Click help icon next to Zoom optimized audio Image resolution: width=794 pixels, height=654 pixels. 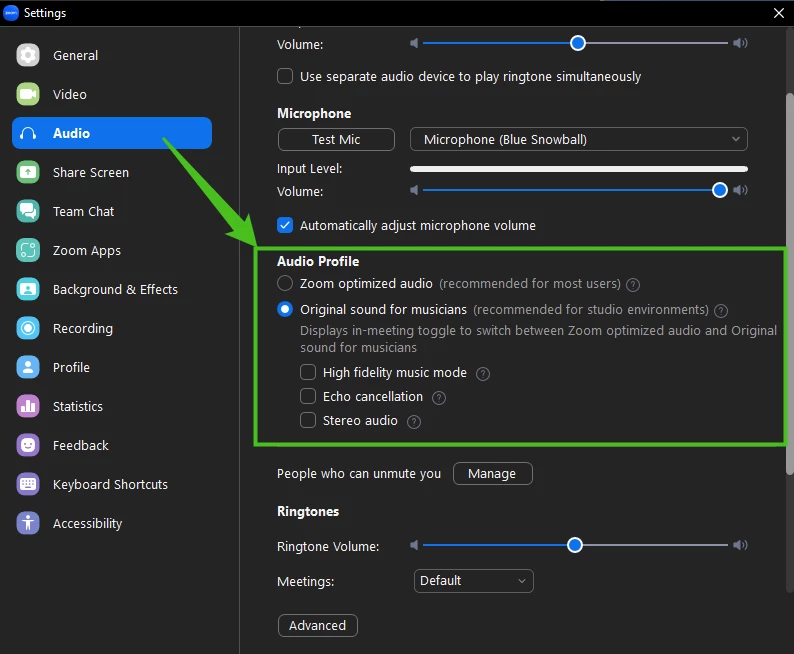coord(632,284)
